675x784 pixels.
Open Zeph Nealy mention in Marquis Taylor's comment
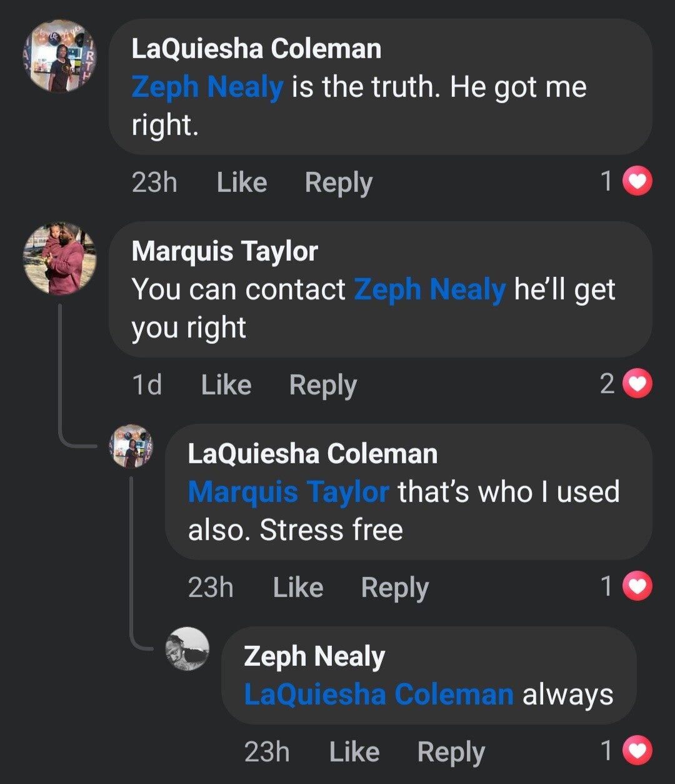429,289
